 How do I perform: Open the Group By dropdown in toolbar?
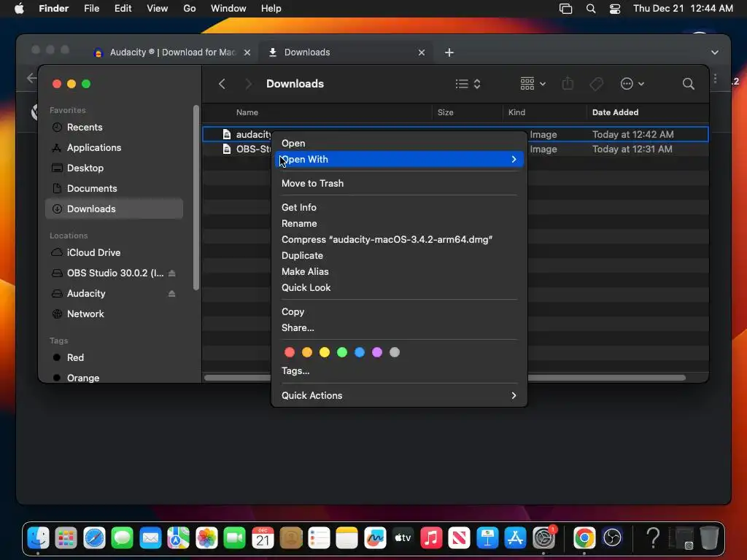pos(533,84)
